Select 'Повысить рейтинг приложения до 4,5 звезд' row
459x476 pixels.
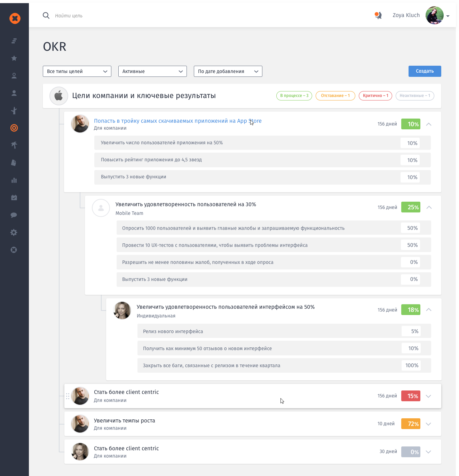pyautogui.click(x=262, y=160)
